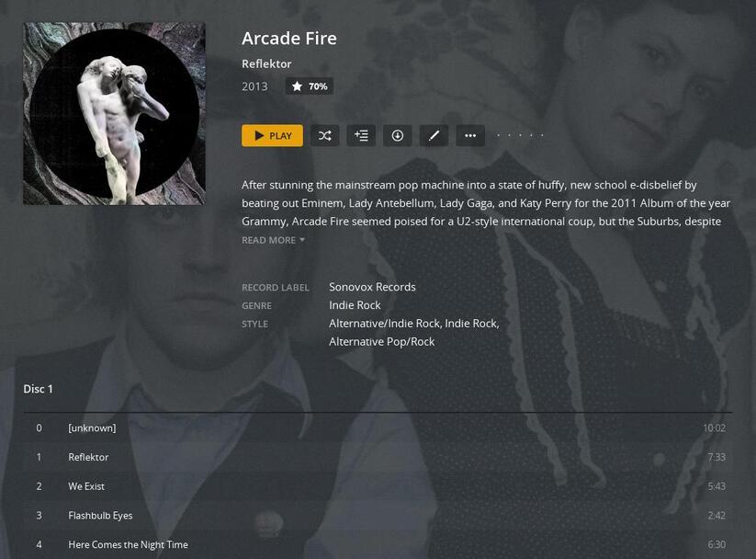The height and width of the screenshot is (559, 756).
Task: Shuffle the Reflektor album
Action: 324,136
